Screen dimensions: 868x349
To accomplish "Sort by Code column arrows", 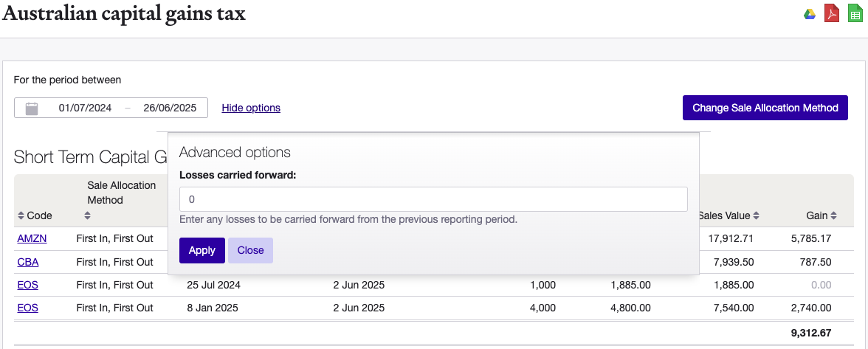I will pos(21,216).
